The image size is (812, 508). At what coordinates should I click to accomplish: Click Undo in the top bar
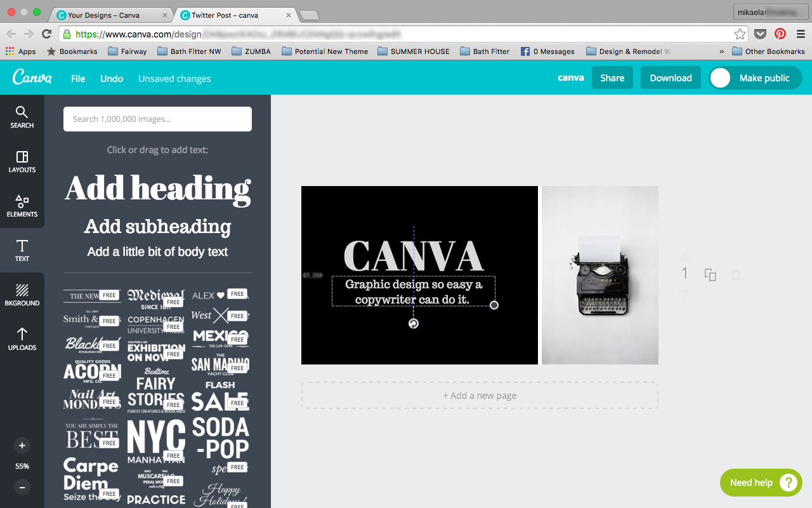[112, 79]
